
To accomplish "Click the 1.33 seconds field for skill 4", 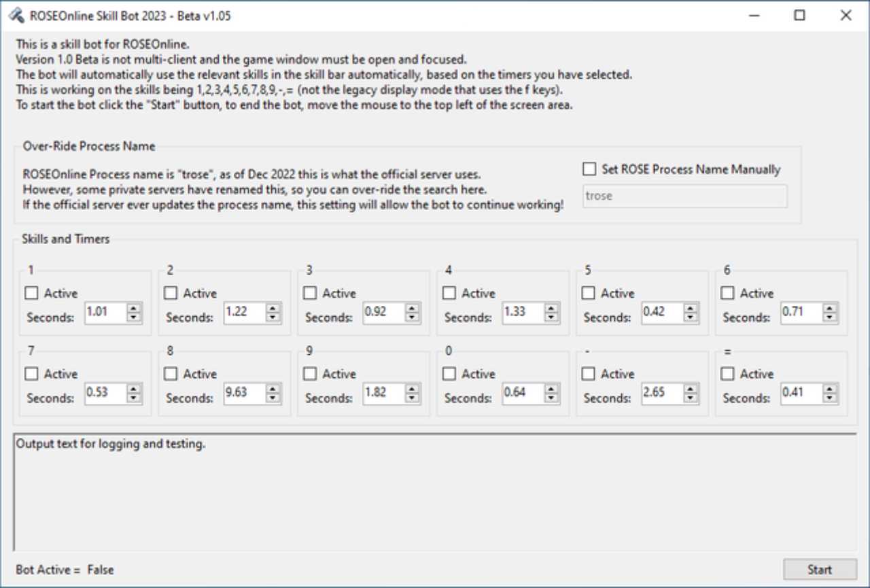I will pos(523,312).
